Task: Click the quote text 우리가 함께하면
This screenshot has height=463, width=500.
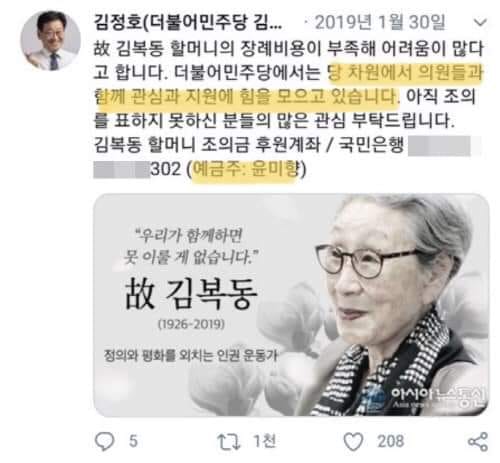Action: pos(189,236)
